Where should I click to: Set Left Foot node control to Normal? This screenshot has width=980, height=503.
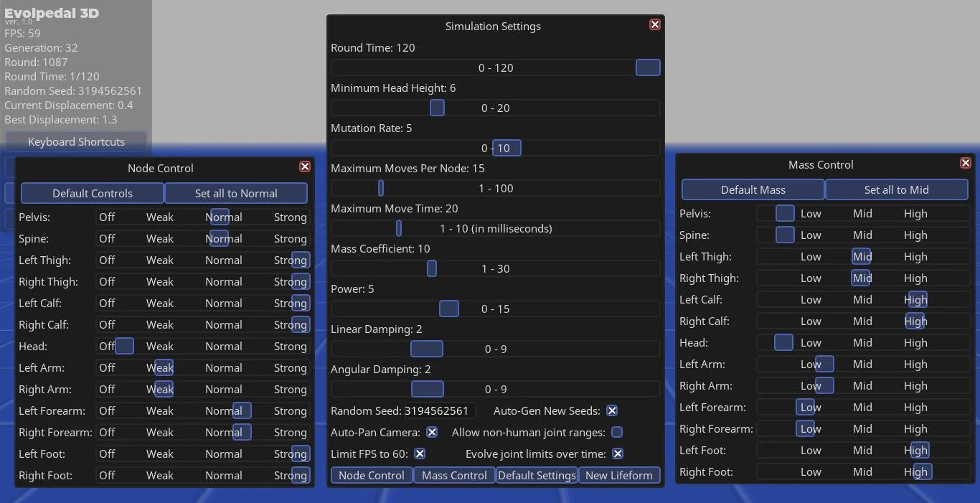[x=224, y=453]
